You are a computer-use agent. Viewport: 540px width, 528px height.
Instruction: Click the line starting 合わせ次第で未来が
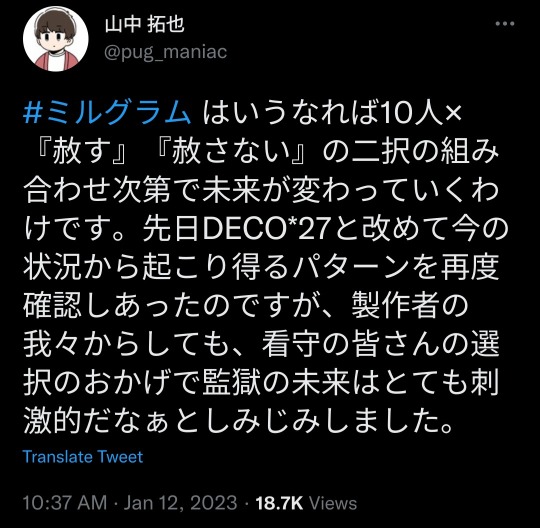261,190
